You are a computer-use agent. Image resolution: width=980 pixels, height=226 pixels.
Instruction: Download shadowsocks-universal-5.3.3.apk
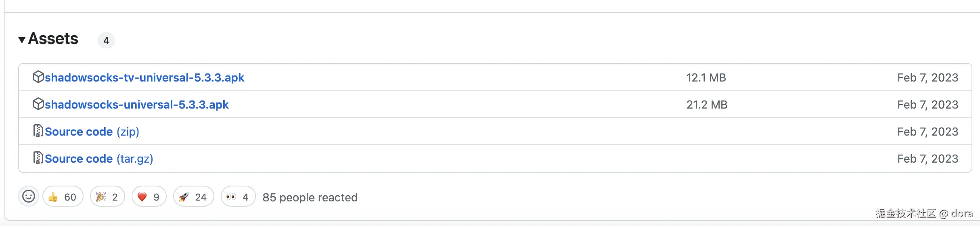[x=136, y=105]
